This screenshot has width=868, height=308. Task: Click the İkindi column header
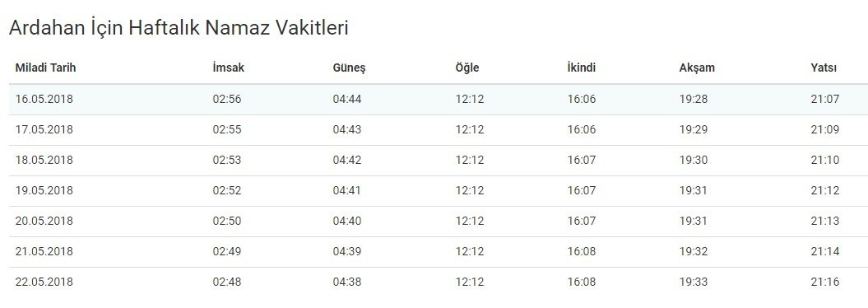(x=581, y=68)
